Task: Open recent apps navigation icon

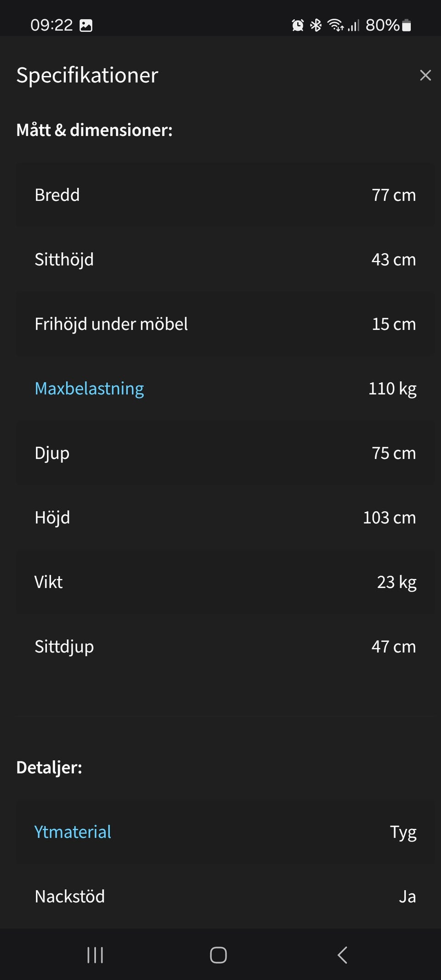Action: coord(95,955)
